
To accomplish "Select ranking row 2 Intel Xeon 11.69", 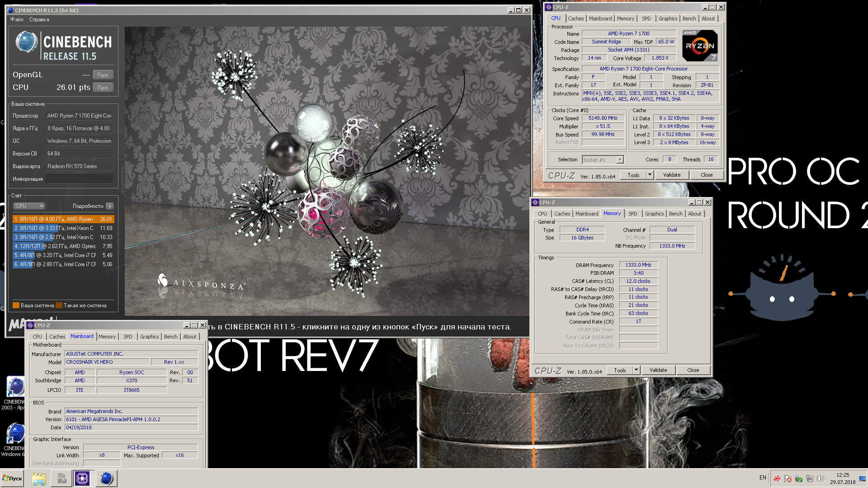I will 63,228.
